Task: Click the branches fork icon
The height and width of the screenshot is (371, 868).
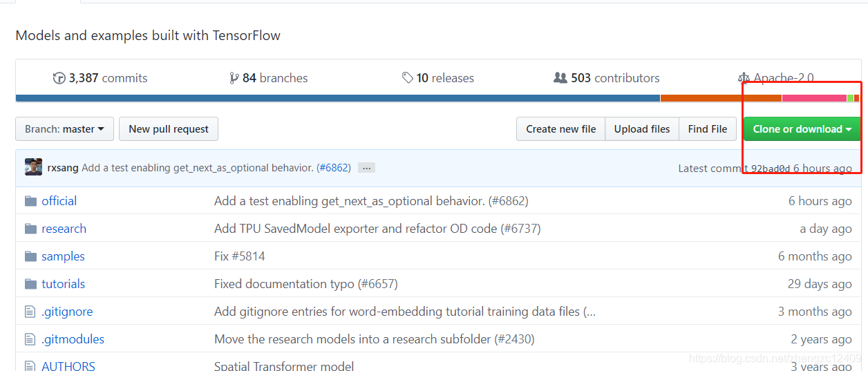Action: coord(234,78)
